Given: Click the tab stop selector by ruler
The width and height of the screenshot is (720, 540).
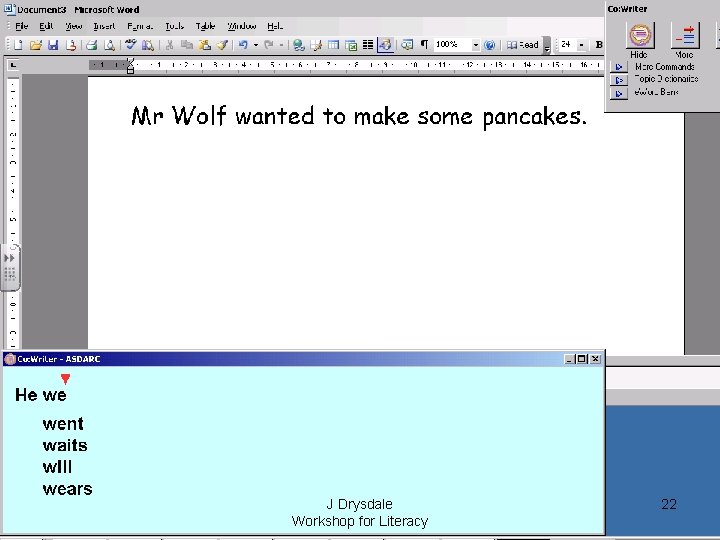Looking at the screenshot, I should pyautogui.click(x=13, y=65).
